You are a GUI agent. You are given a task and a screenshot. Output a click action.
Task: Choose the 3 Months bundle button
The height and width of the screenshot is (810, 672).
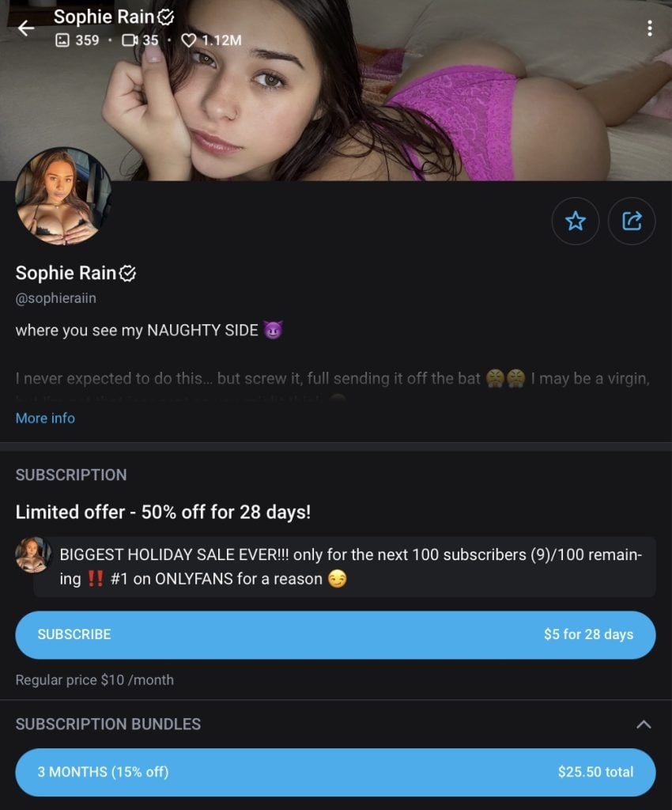click(x=335, y=772)
